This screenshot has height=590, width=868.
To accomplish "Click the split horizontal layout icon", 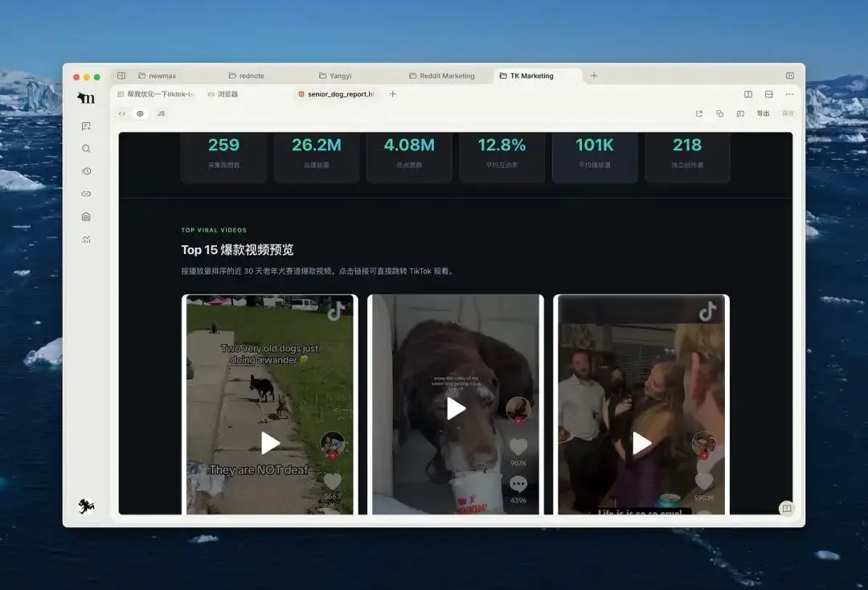I will click(x=769, y=94).
